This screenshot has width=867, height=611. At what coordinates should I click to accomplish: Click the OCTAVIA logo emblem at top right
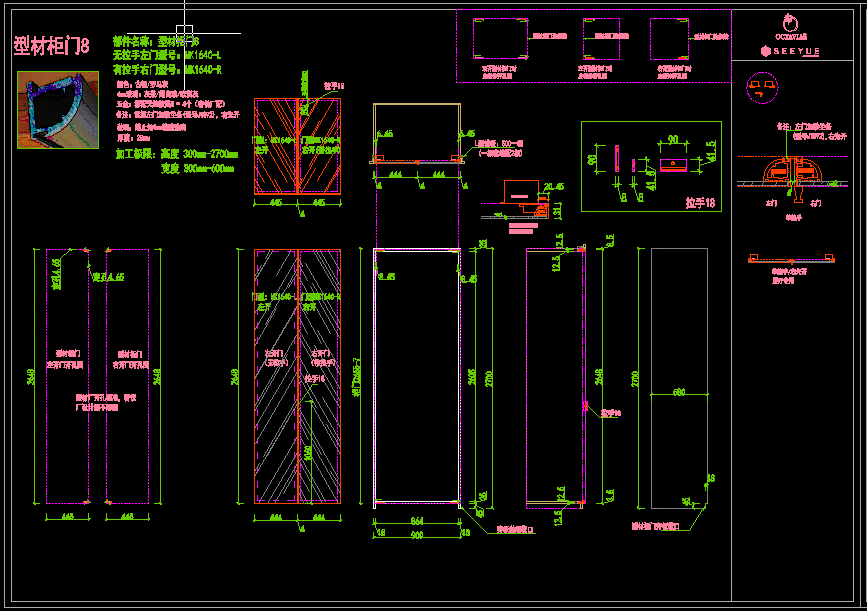coord(791,22)
